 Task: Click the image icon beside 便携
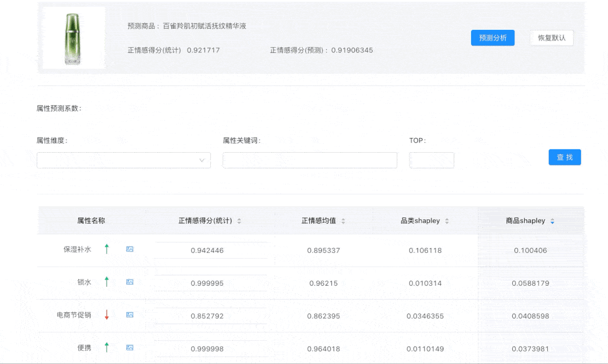(x=130, y=348)
